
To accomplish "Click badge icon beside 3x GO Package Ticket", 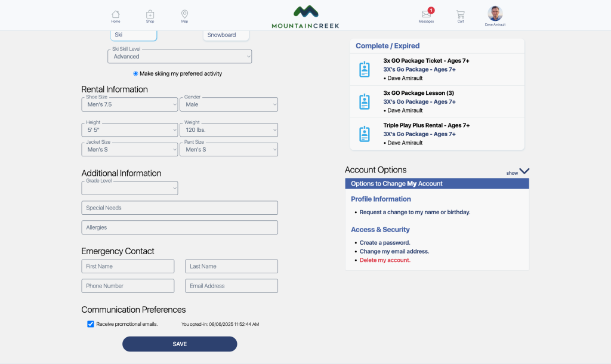I will click(x=365, y=69).
